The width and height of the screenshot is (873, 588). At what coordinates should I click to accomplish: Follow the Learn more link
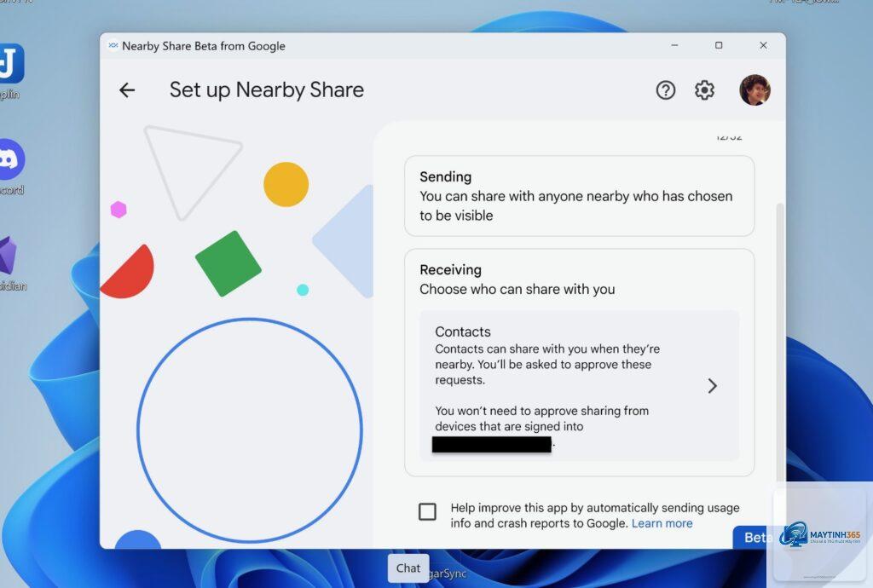pyautogui.click(x=662, y=523)
